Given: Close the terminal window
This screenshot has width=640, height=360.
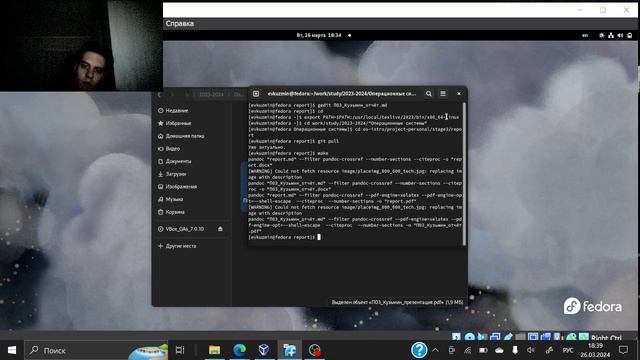Looking at the screenshot, I should [x=459, y=93].
